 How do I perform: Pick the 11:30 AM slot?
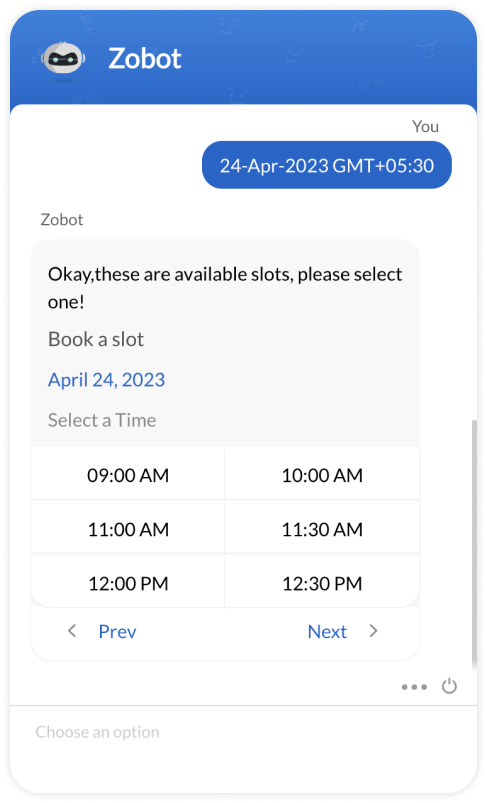click(322, 529)
